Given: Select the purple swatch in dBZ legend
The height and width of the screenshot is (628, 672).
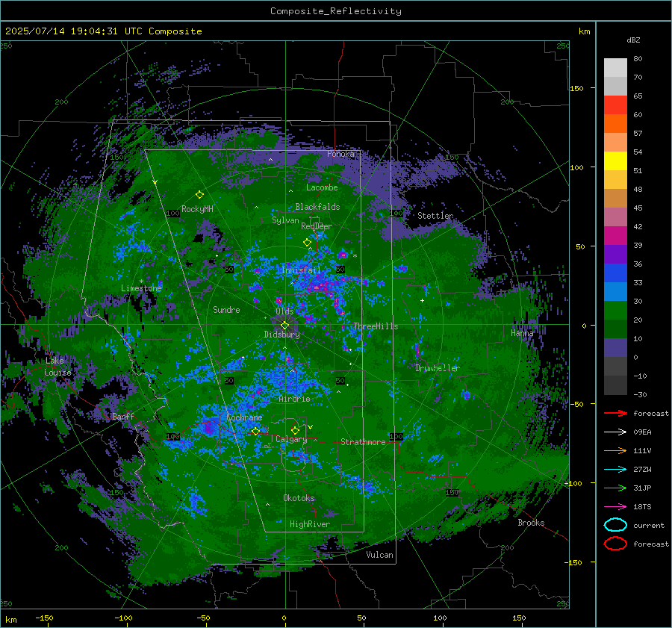Looking at the screenshot, I should 615,254.
